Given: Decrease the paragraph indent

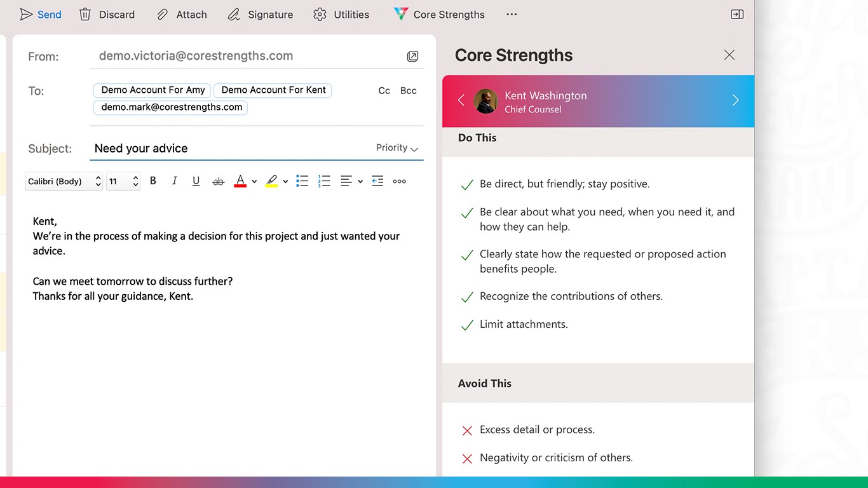Looking at the screenshot, I should pyautogui.click(x=377, y=181).
